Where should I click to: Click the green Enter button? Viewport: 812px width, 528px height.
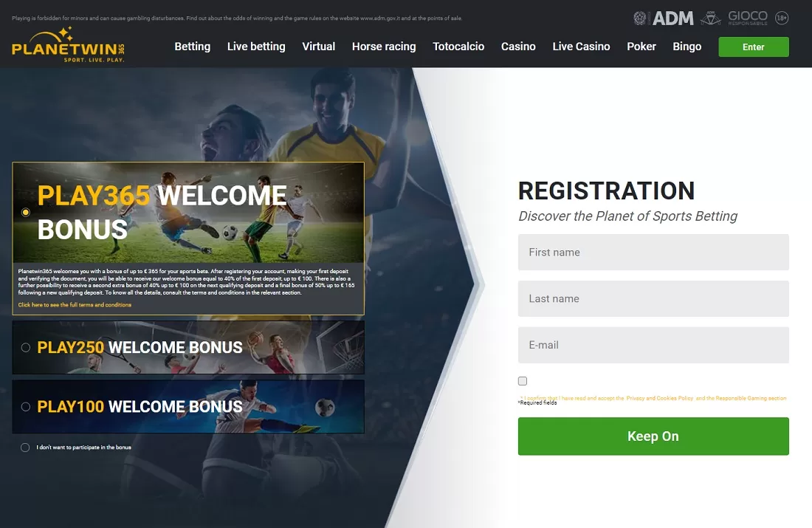pyautogui.click(x=754, y=47)
